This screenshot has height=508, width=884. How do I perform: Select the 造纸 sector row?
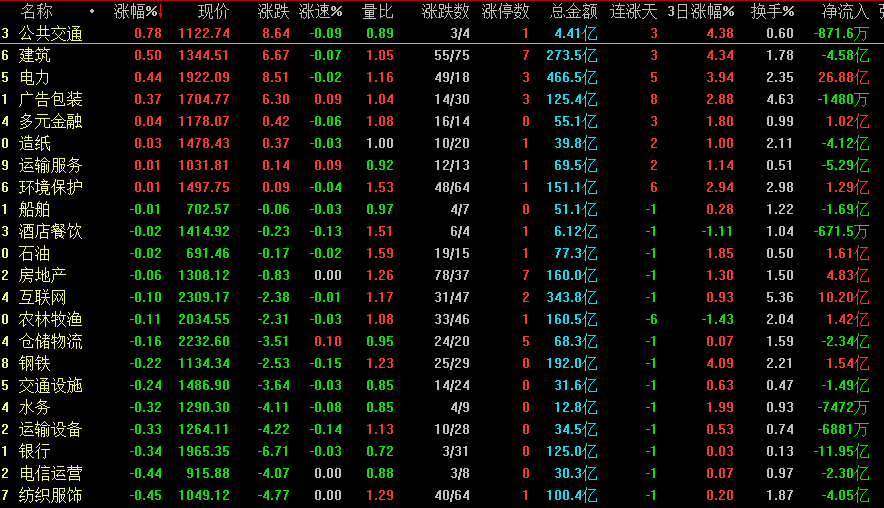(x=442, y=143)
